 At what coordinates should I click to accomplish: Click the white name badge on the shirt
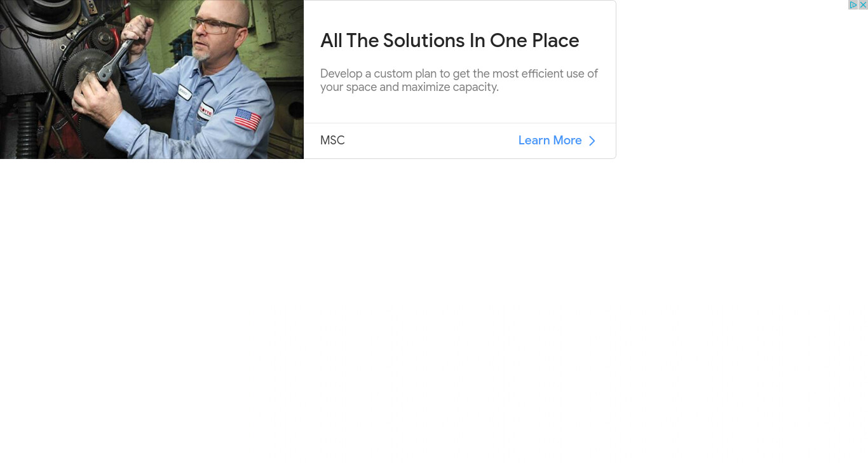coord(185,92)
